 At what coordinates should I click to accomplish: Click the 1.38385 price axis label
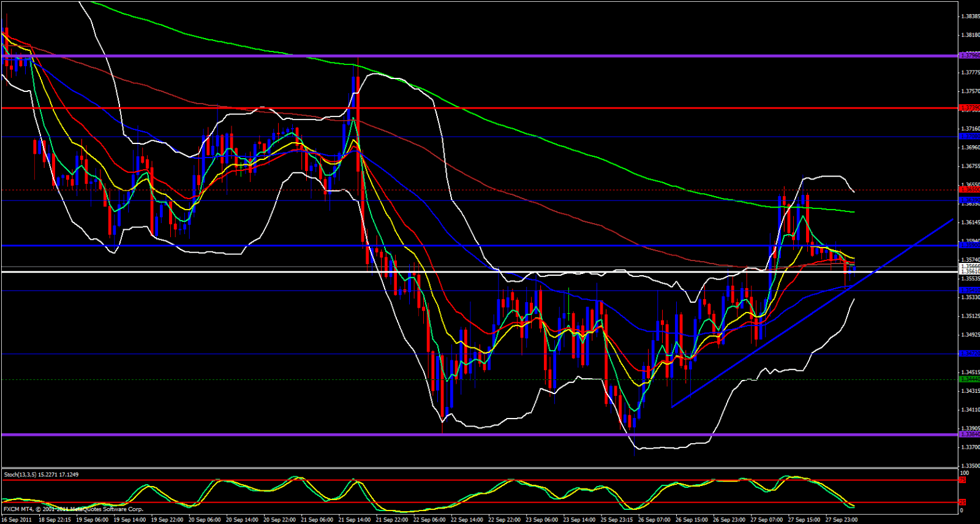click(970, 17)
